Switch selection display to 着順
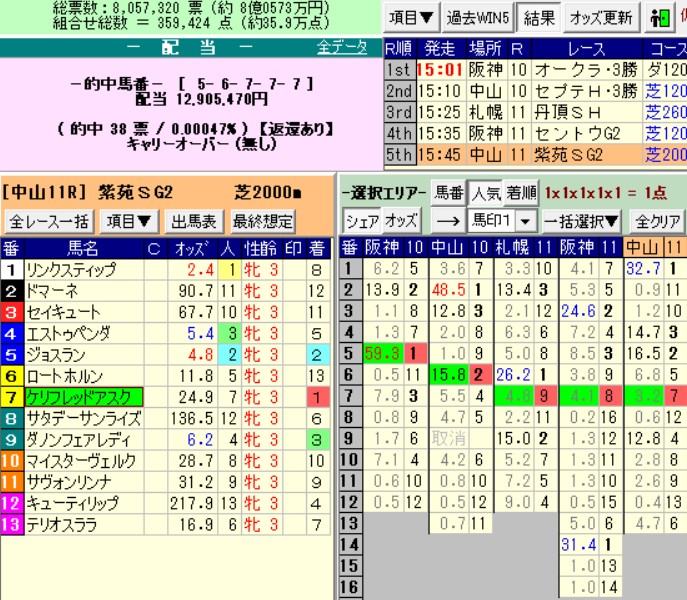The height and width of the screenshot is (600, 687). point(520,192)
